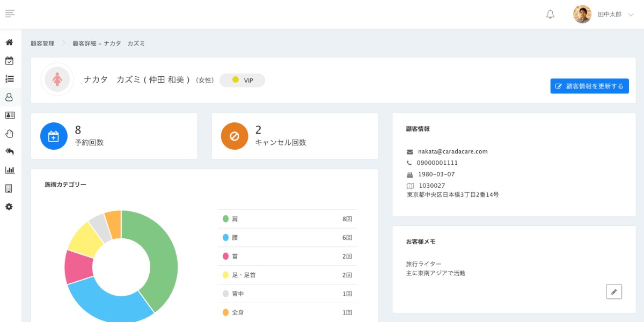Viewport: 644px width, 322px height.
Task: Open the notifications bell
Action: click(x=550, y=14)
